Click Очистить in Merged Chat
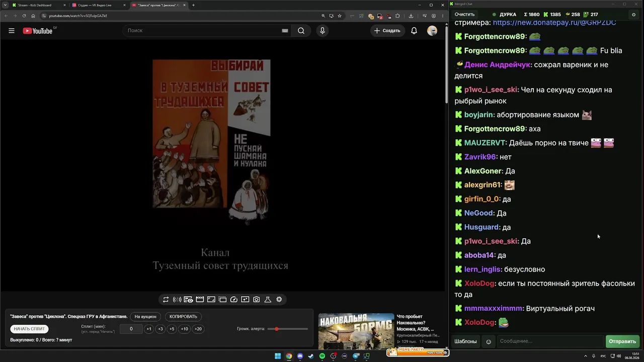 point(464,15)
